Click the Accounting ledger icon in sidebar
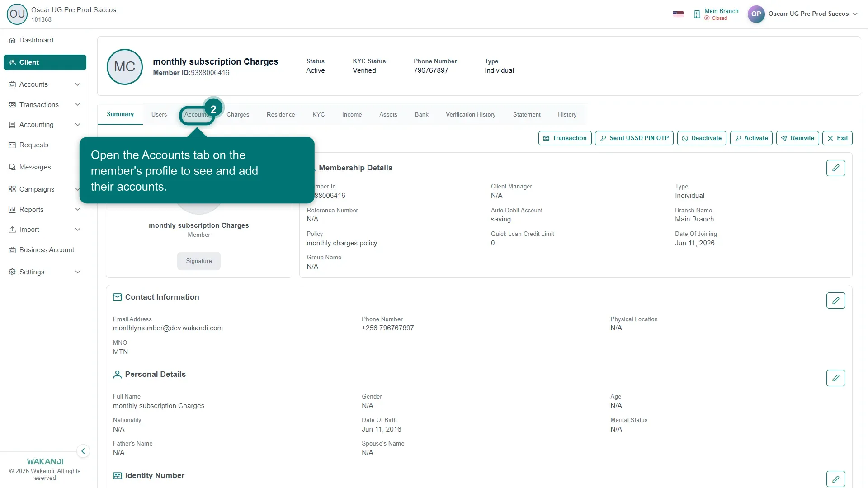The height and width of the screenshot is (488, 868). 12,125
